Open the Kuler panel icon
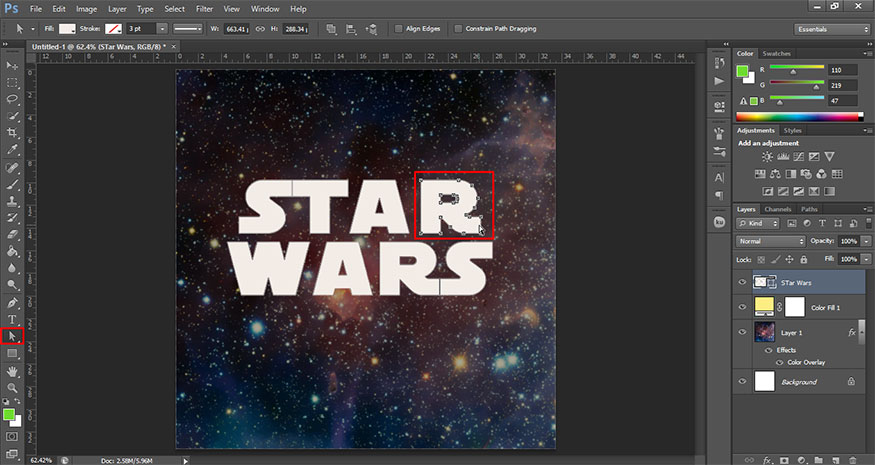 [x=719, y=222]
